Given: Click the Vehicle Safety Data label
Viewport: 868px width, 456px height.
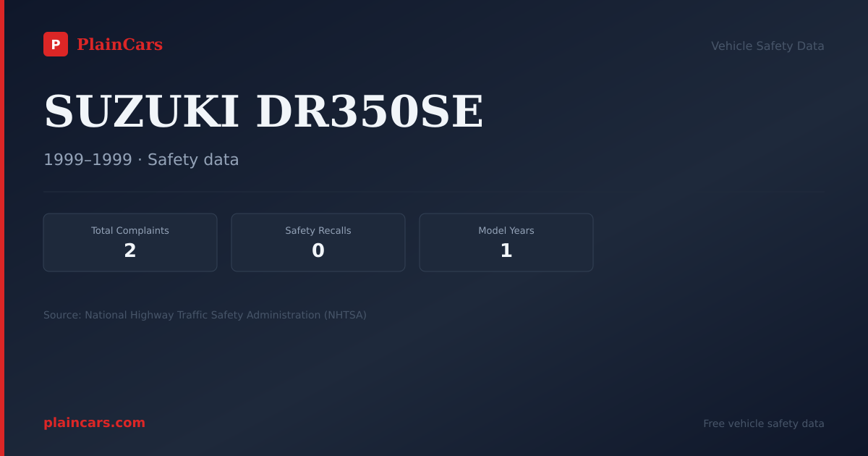Looking at the screenshot, I should [x=767, y=46].
